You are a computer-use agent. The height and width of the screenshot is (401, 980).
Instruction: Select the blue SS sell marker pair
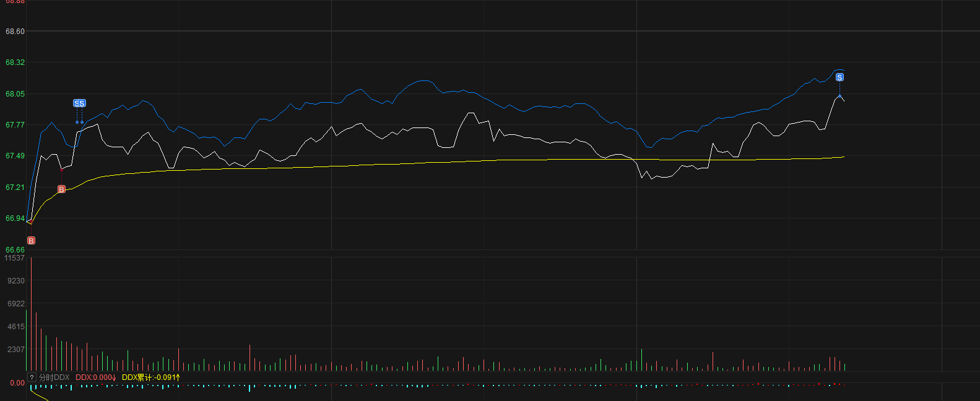click(79, 103)
